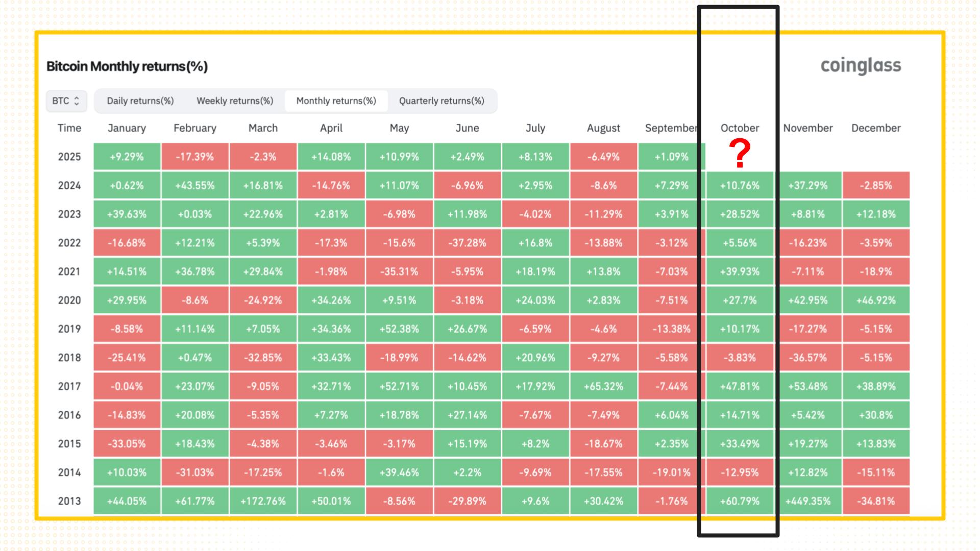Click the Bitcoin Monthly returns(%) title

pyautogui.click(x=127, y=66)
